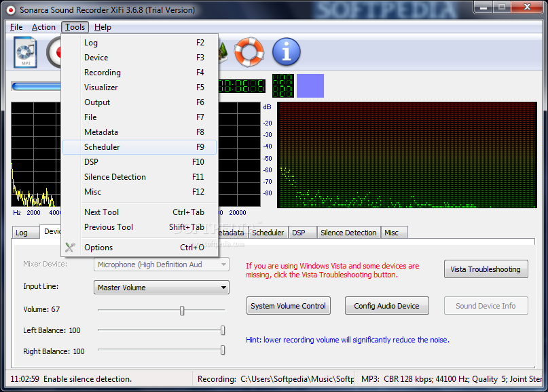The image size is (548, 392).
Task: Click the 'Volume: 67' label
Action: pyautogui.click(x=41, y=310)
